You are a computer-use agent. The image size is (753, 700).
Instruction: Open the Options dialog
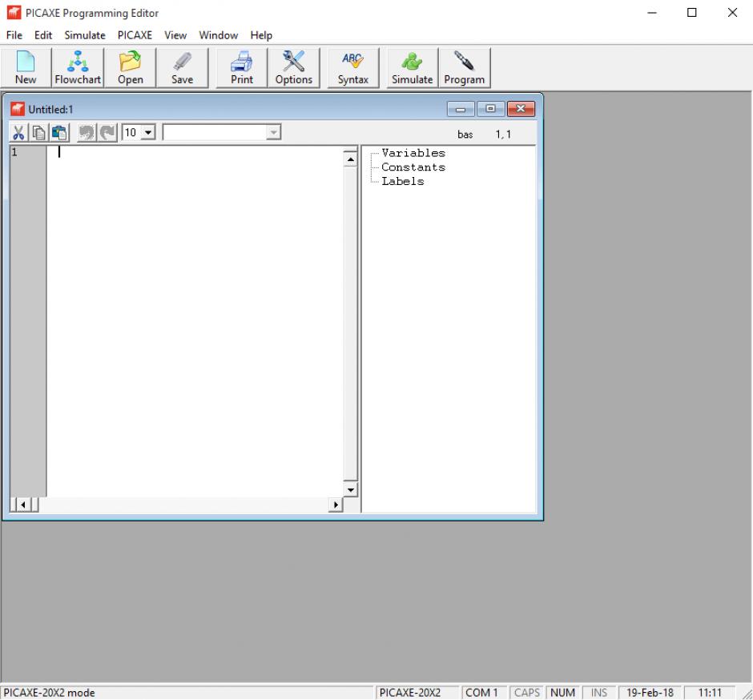tap(294, 68)
